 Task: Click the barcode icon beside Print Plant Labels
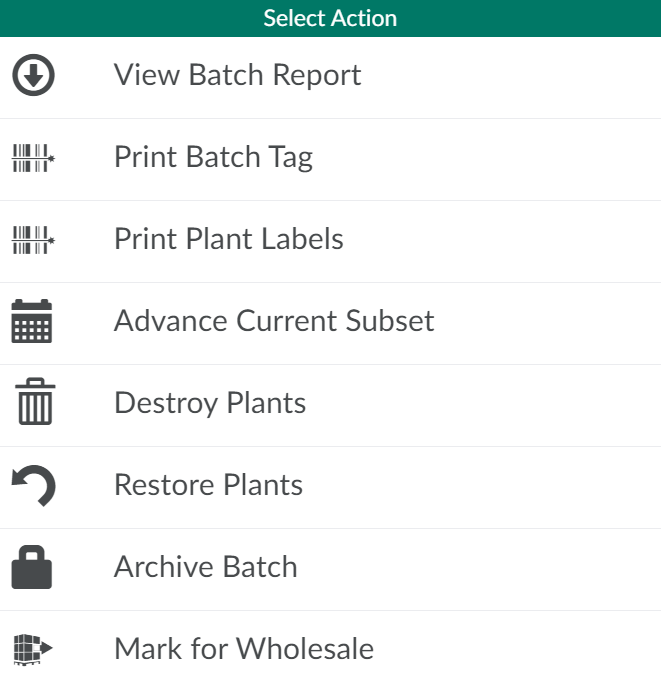coord(33,240)
